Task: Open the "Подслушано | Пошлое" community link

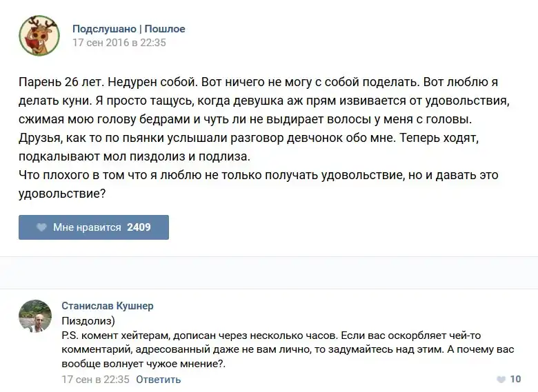Action: coord(128,29)
